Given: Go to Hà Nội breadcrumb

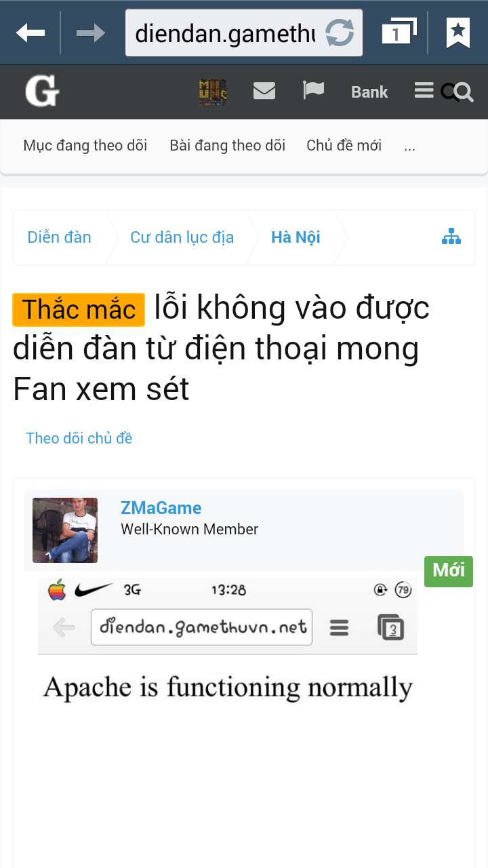Looking at the screenshot, I should (296, 237).
